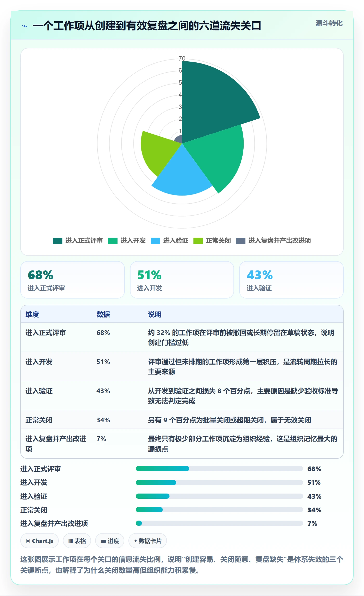Click the 进入正式评审 68% progress bar
Image resolution: width=364 pixels, height=596 pixels.
point(219,469)
